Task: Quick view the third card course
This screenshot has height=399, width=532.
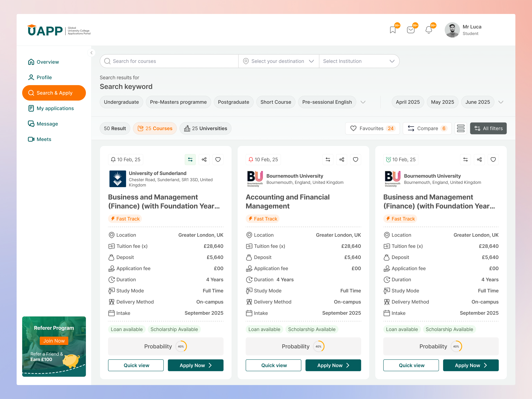Action: pos(411,365)
